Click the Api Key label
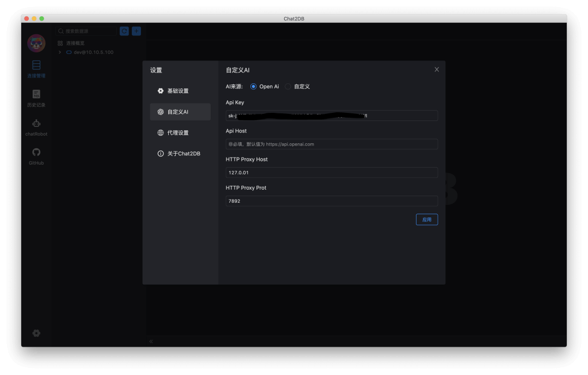 [235, 102]
